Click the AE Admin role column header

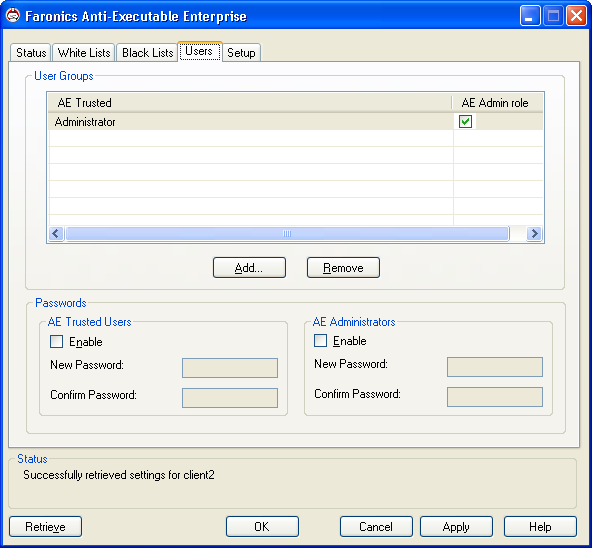497,103
